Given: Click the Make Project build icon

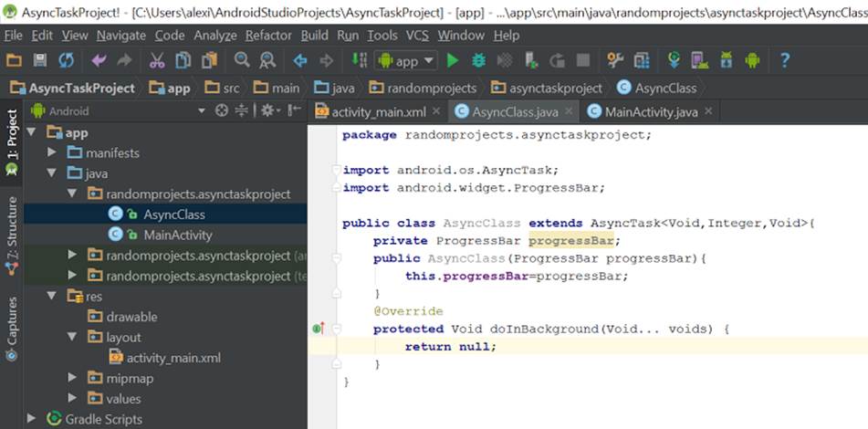Looking at the screenshot, I should [360, 60].
